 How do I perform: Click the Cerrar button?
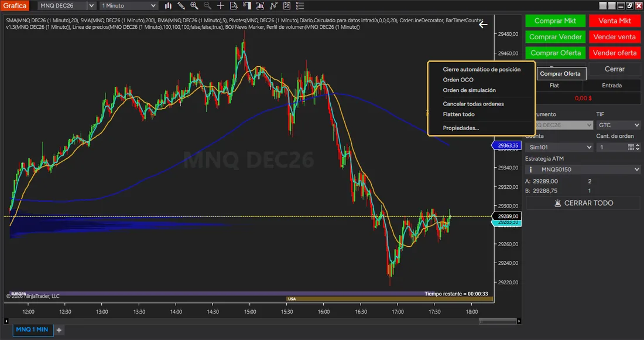(x=614, y=69)
